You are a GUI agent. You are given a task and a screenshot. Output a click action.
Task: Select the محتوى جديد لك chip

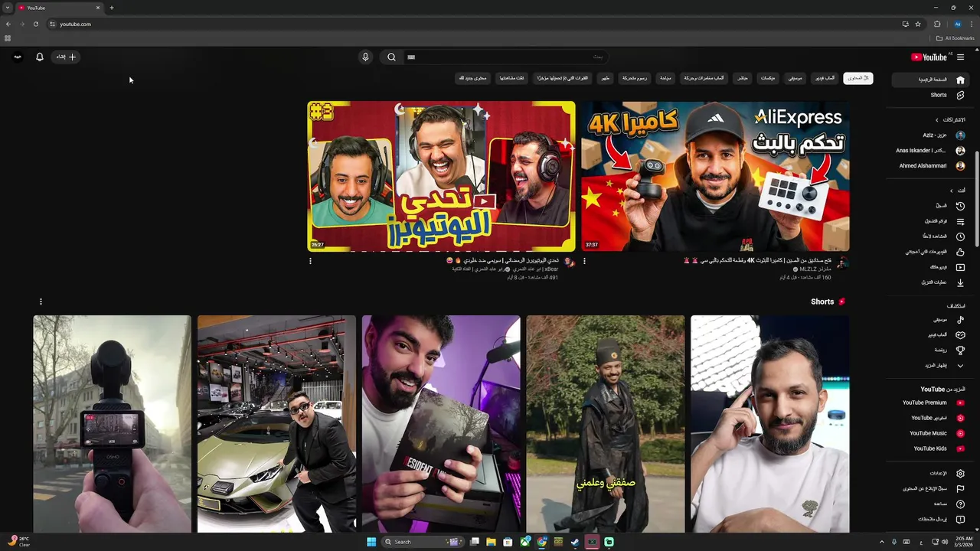click(473, 78)
